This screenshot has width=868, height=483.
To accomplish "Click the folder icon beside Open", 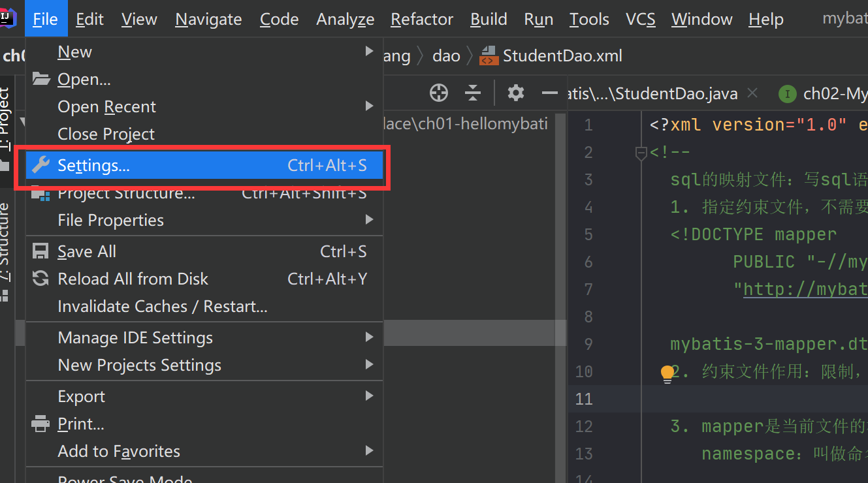I will 41,79.
